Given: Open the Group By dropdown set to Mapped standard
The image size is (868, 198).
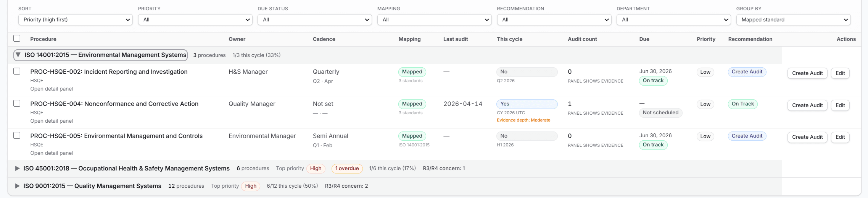Looking at the screenshot, I should click(x=794, y=19).
